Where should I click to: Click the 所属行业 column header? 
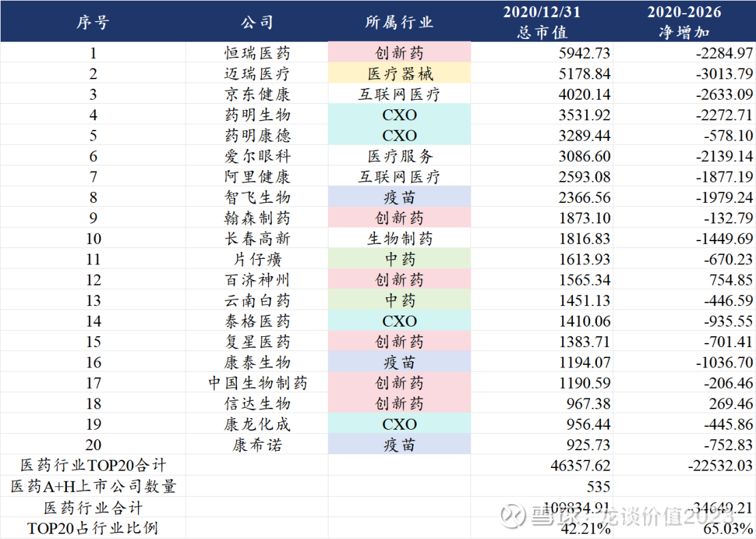point(400,22)
